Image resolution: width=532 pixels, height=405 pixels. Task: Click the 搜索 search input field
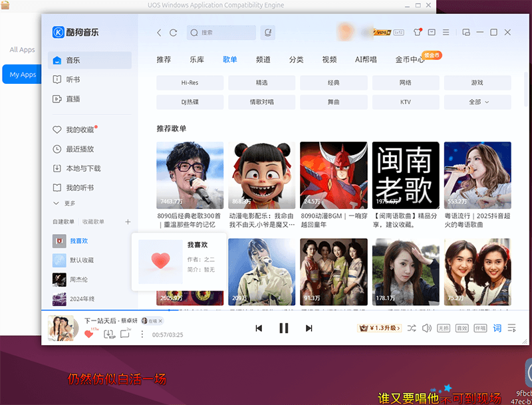click(221, 33)
